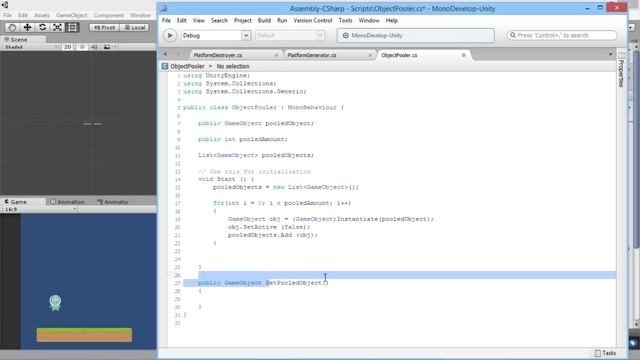
Task: Open Unity's Assets menu
Action: point(42,15)
